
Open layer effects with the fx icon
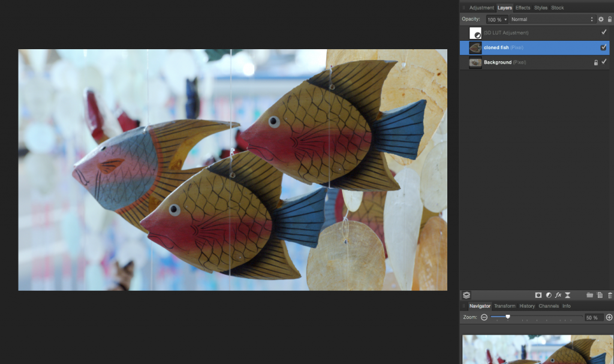(x=558, y=295)
